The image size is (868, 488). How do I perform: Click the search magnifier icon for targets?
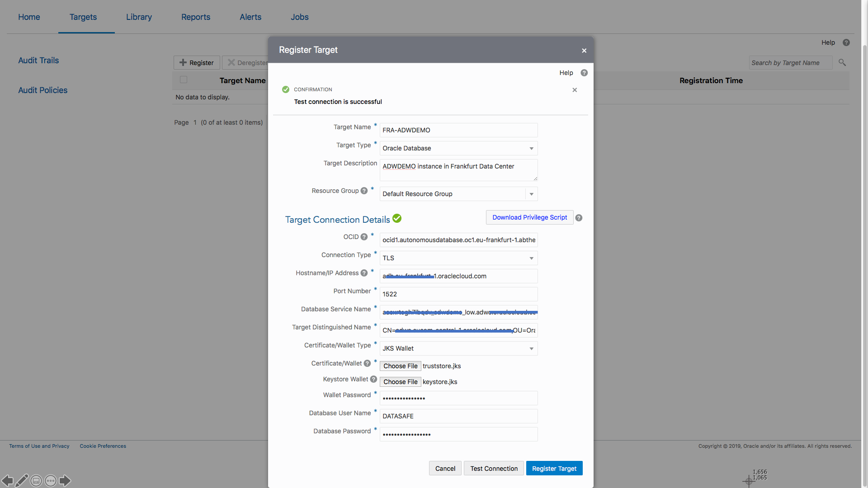coord(842,62)
